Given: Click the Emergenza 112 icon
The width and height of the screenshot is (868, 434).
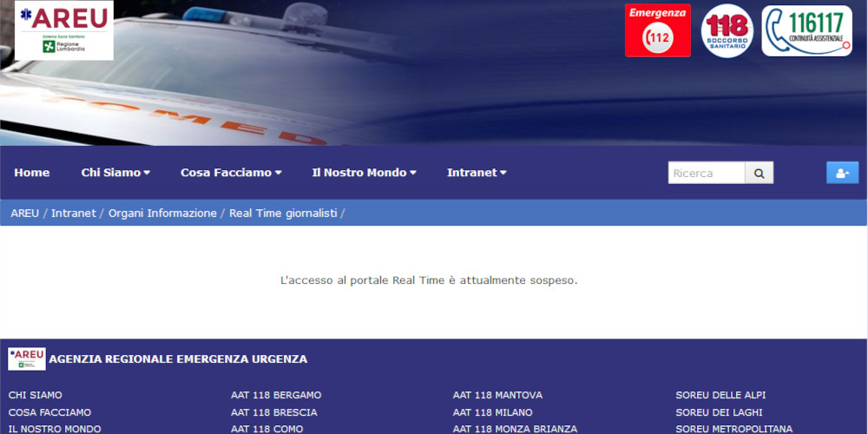Looking at the screenshot, I should (657, 30).
